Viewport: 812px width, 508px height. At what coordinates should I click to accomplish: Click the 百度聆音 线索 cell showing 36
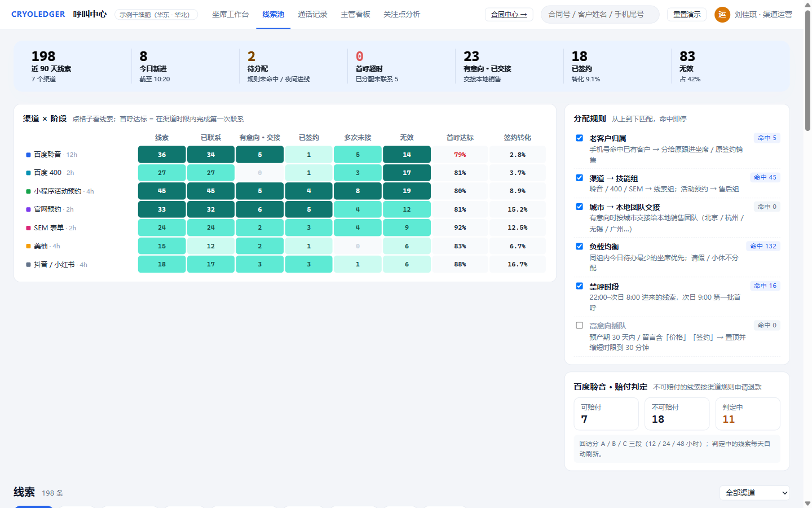coord(162,155)
